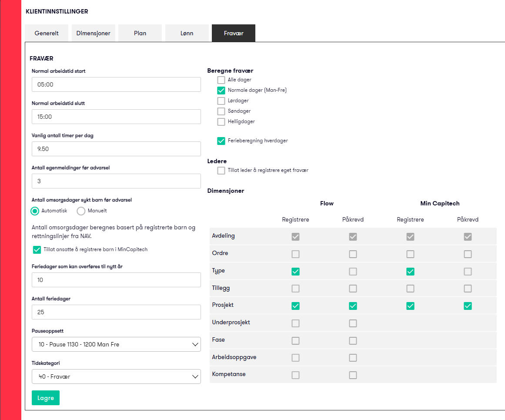Viewport: 505px width, 420px height.
Task: Enable Helligdager absence calculation
Action: coord(221,122)
